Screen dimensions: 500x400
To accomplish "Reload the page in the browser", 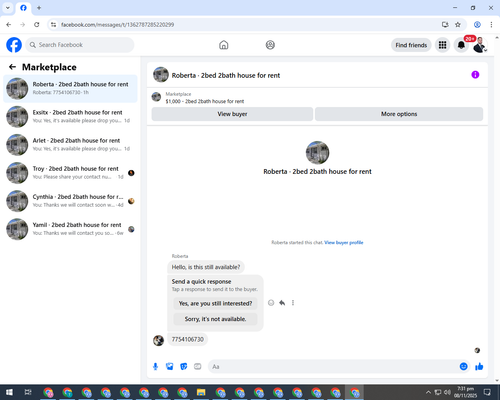I will pyautogui.click(x=37, y=25).
